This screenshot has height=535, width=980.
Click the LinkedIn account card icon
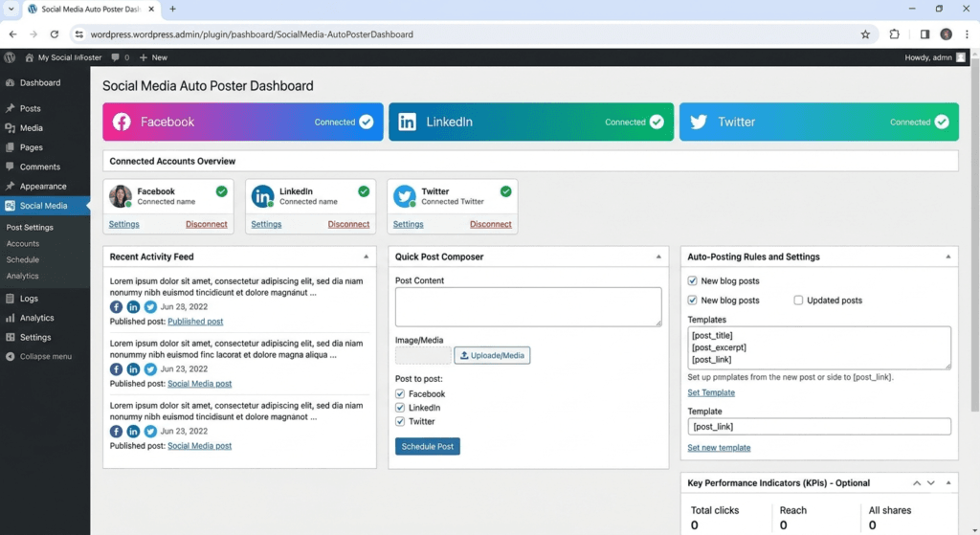[262, 196]
